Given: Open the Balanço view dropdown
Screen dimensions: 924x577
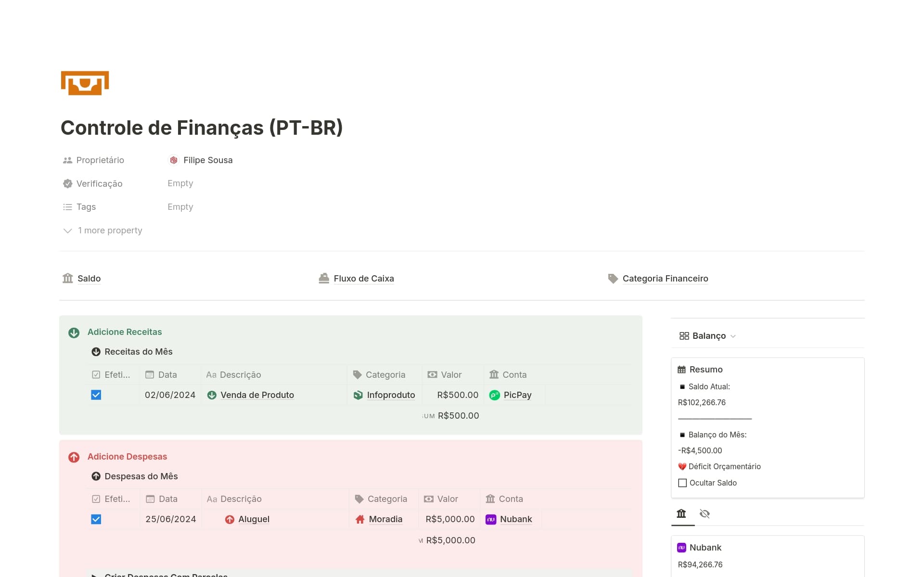Looking at the screenshot, I should [733, 336].
